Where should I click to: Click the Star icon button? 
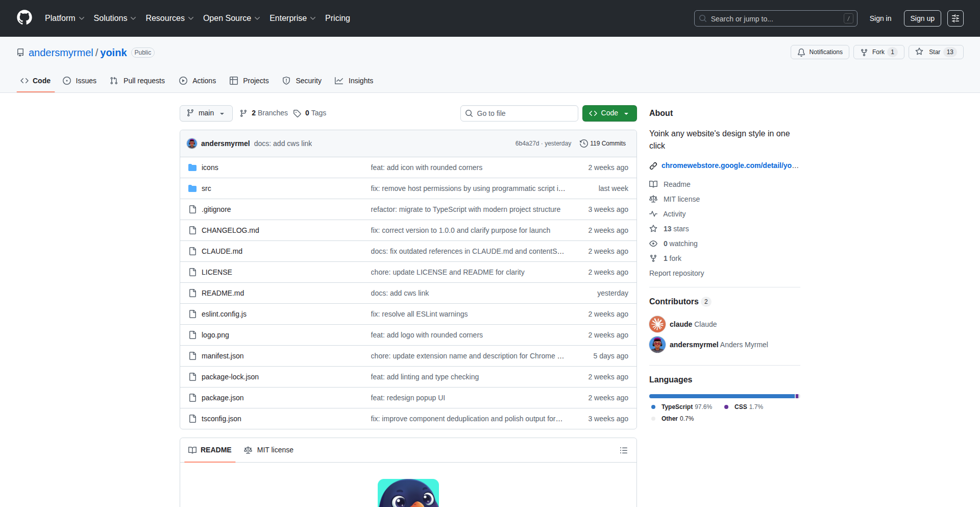(919, 52)
